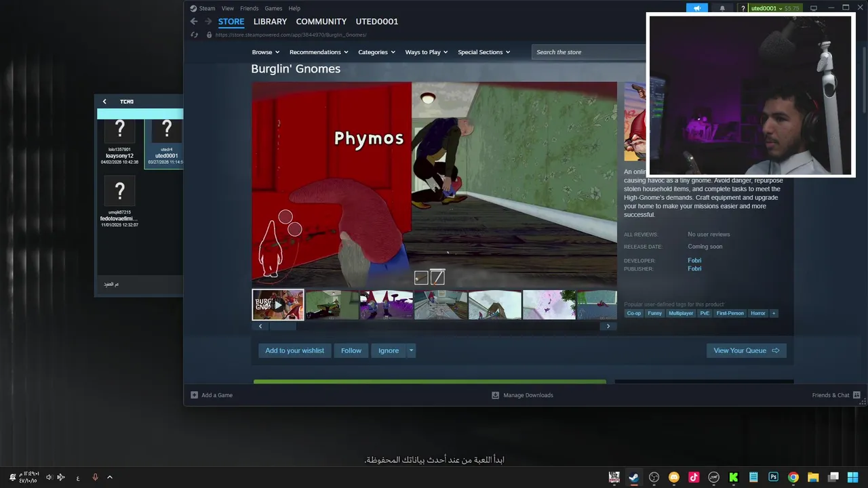Open TikTok from the taskbar
This screenshot has width=868, height=488.
[x=694, y=477]
